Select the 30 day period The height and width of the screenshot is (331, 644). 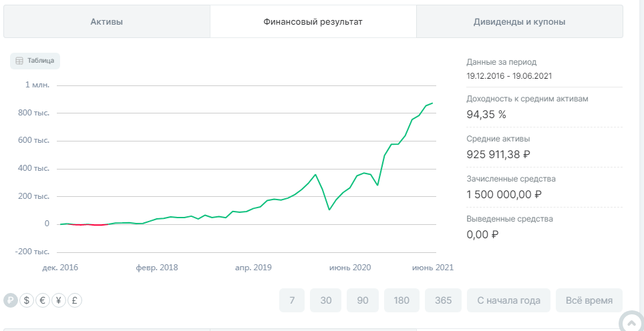point(326,300)
